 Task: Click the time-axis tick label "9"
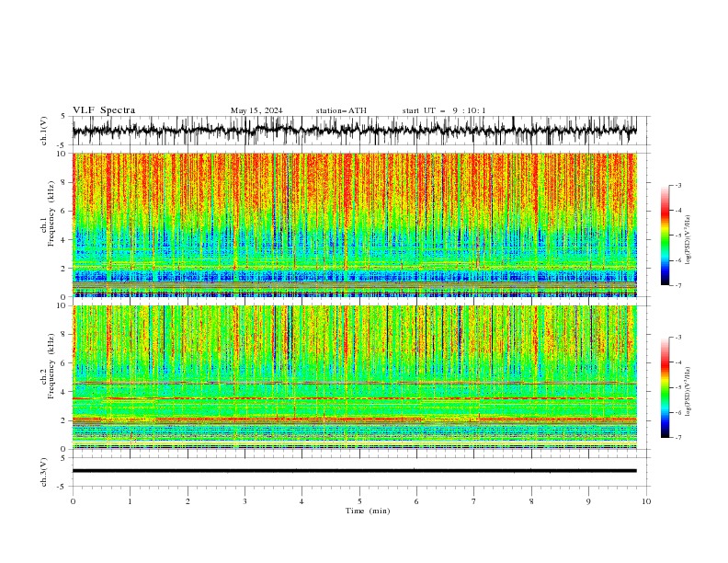pos(589,501)
